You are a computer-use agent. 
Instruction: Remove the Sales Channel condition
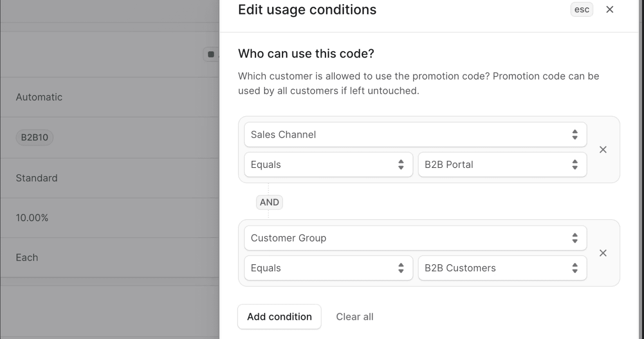(603, 150)
